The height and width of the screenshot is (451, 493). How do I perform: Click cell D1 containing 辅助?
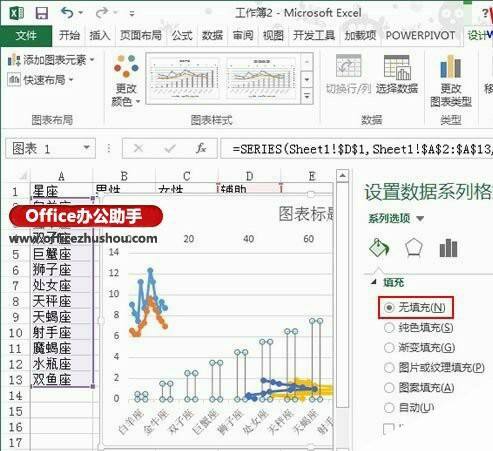[x=249, y=189]
